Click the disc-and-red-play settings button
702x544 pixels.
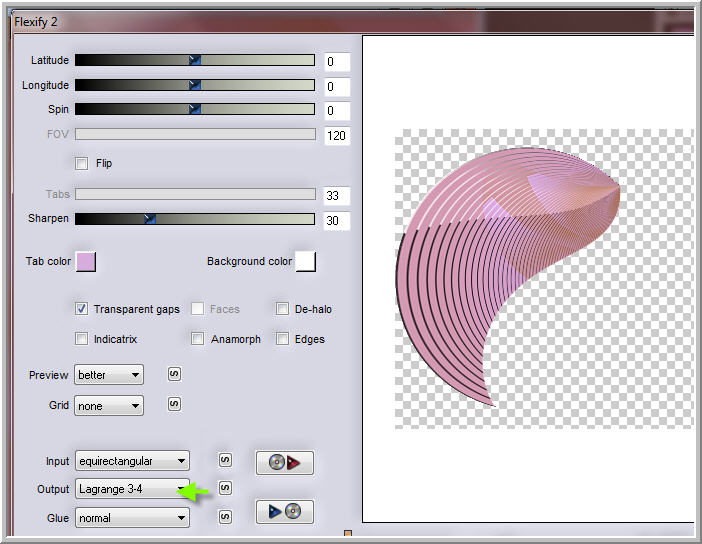pyautogui.click(x=285, y=463)
